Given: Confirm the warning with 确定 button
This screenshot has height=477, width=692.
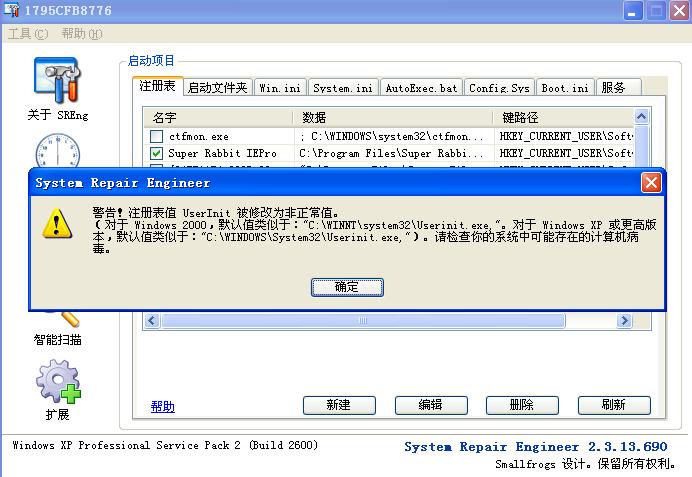Looking at the screenshot, I should [347, 287].
